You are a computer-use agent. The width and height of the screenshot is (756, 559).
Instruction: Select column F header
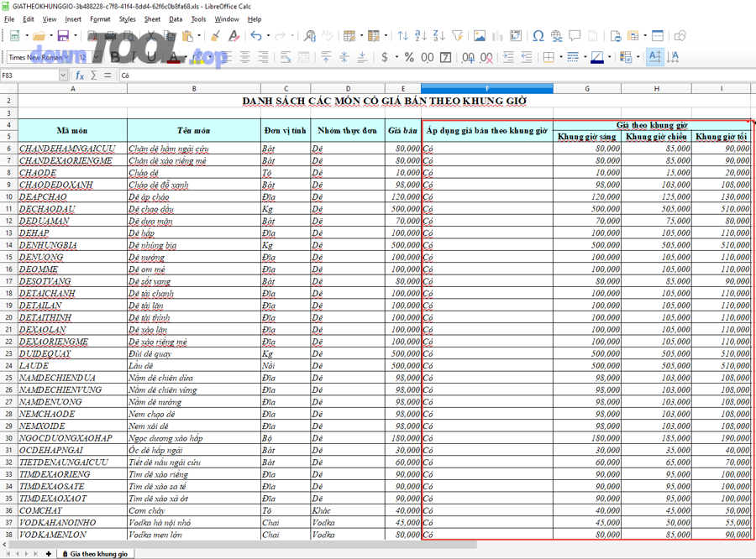[487, 89]
